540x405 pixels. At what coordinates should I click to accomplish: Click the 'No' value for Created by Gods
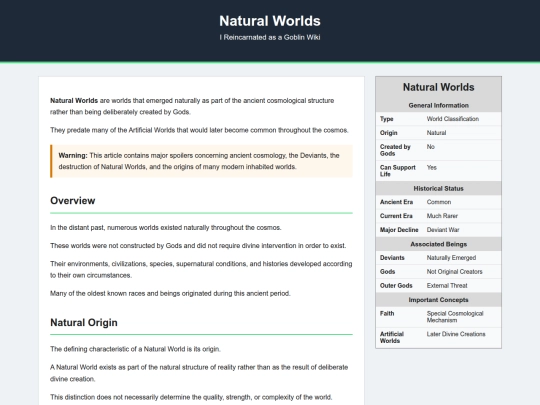430,147
